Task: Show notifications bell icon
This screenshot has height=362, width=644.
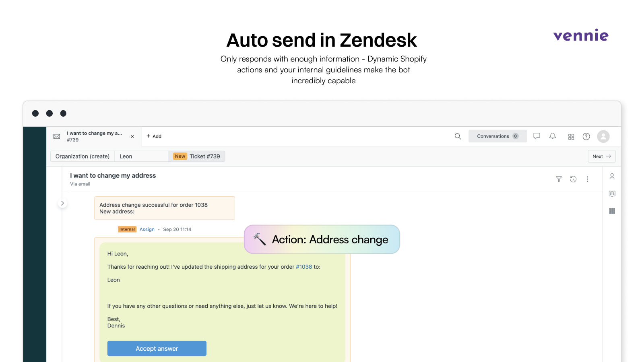Action: coord(553,136)
